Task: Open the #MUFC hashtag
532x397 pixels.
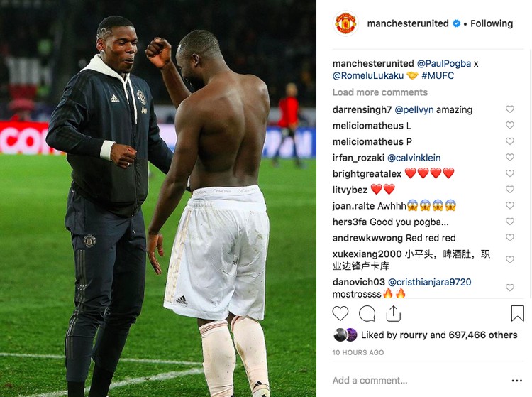Action: pos(438,75)
